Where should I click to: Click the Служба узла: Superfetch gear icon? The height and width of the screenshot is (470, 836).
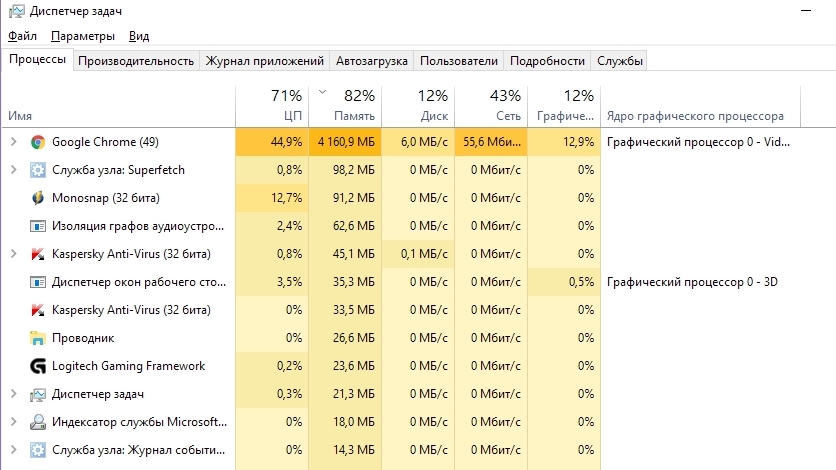coord(38,170)
